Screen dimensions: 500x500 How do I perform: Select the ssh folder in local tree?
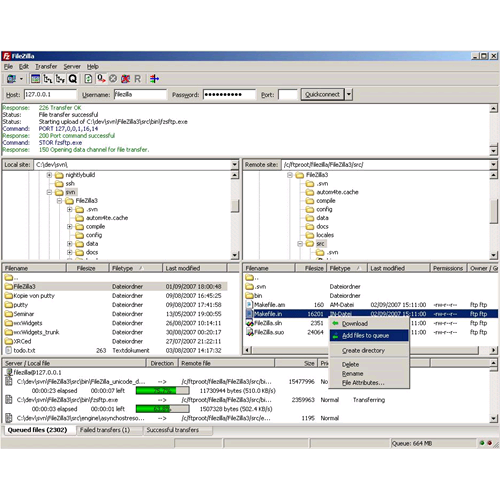pos(70,184)
